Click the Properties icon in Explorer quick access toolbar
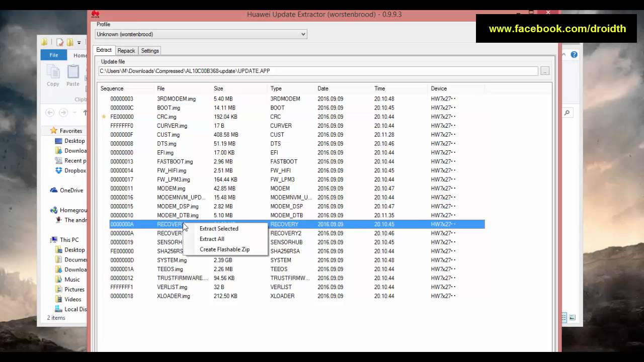 click(60, 42)
